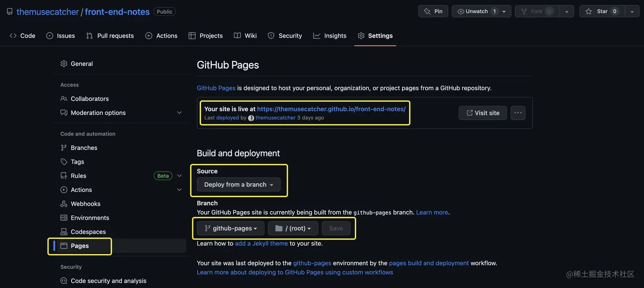Click the Pin button

pyautogui.click(x=433, y=12)
